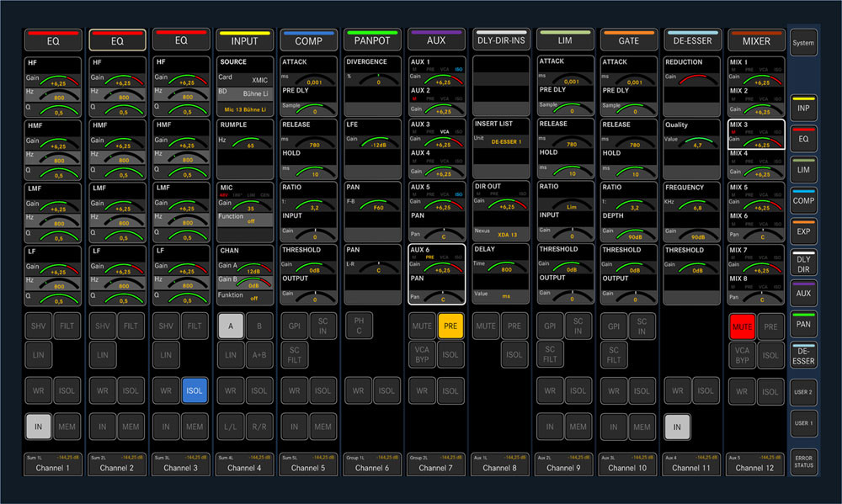Open ERROR STATUS in the sidebar
This screenshot has width=842, height=504.
(x=803, y=462)
